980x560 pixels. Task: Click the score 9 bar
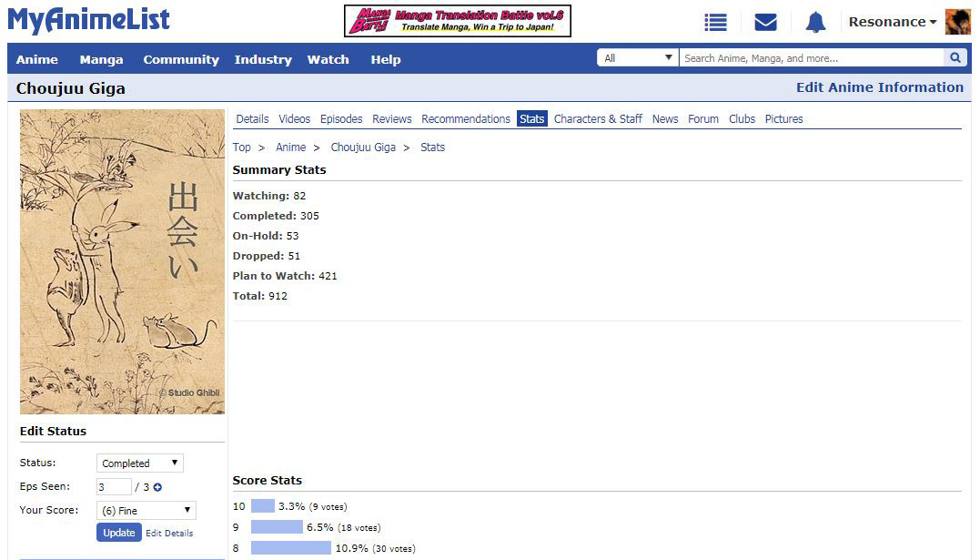(x=277, y=527)
